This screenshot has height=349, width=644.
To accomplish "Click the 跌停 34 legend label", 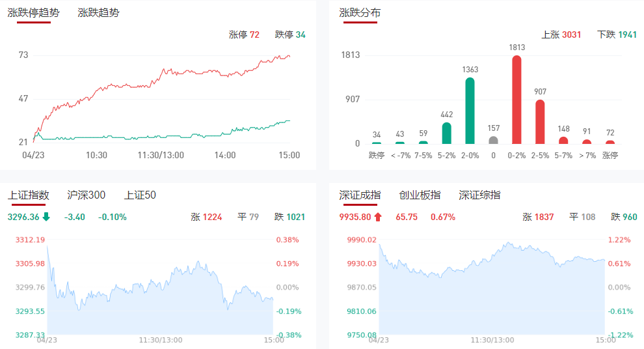I will coord(290,35).
